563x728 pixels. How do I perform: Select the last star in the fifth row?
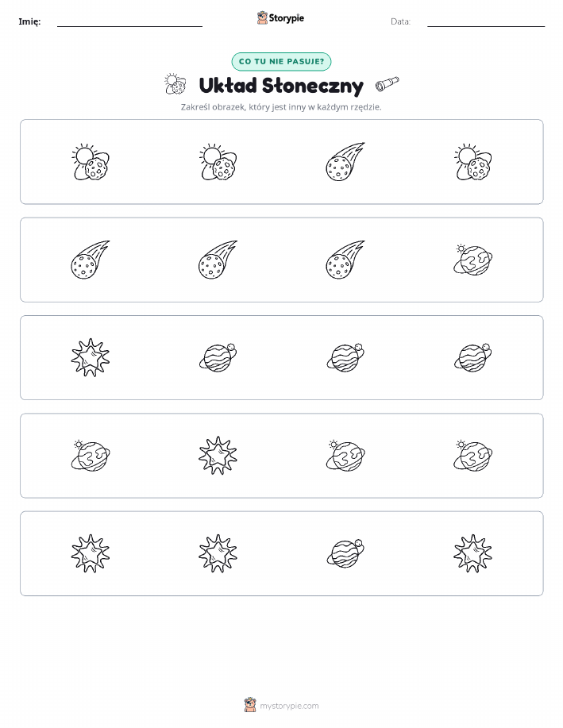pos(473,553)
